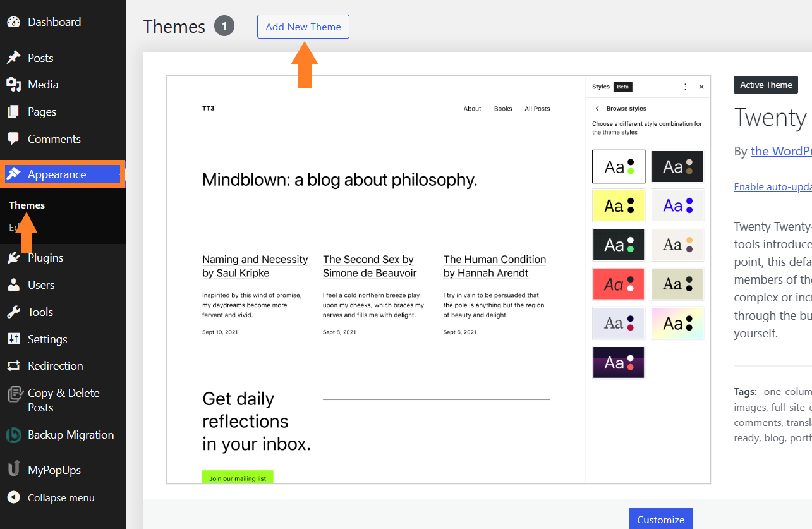Click the Styles panel more options dots

(685, 87)
